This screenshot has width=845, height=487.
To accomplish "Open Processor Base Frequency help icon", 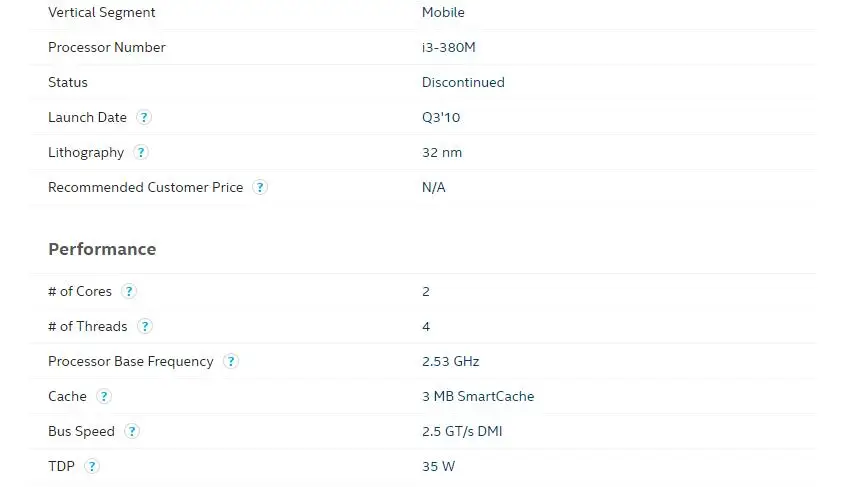I will pos(231,361).
